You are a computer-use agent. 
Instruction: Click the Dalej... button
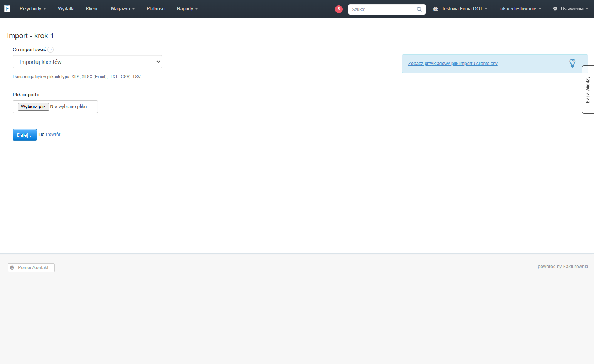click(x=25, y=135)
